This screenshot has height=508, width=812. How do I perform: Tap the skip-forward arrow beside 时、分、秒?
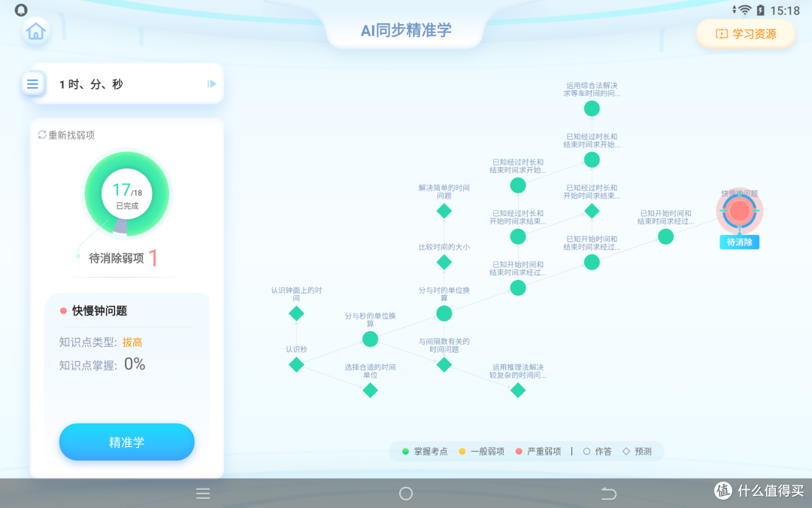[211, 84]
